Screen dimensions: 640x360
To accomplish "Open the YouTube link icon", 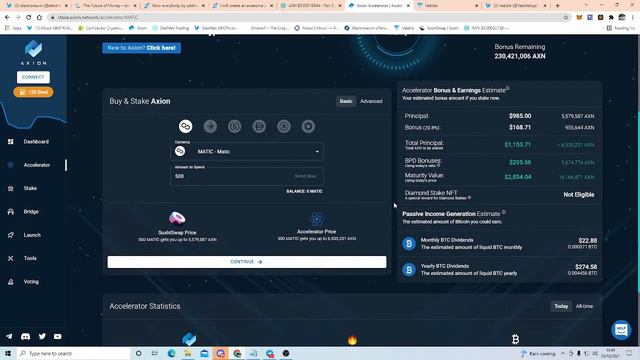I will (x=58, y=336).
